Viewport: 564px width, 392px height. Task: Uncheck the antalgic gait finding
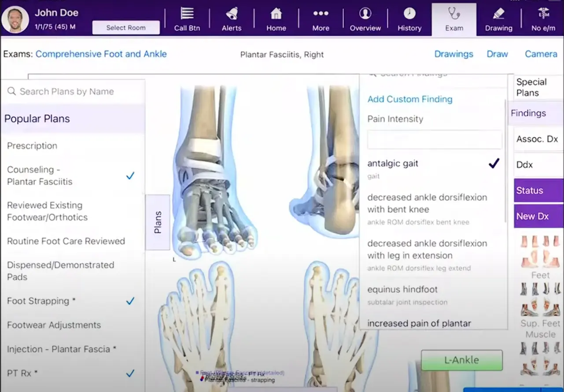(494, 163)
